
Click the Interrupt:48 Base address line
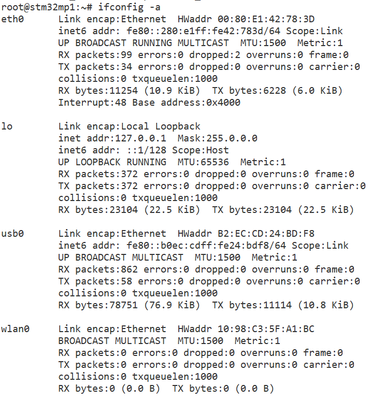click(x=149, y=102)
